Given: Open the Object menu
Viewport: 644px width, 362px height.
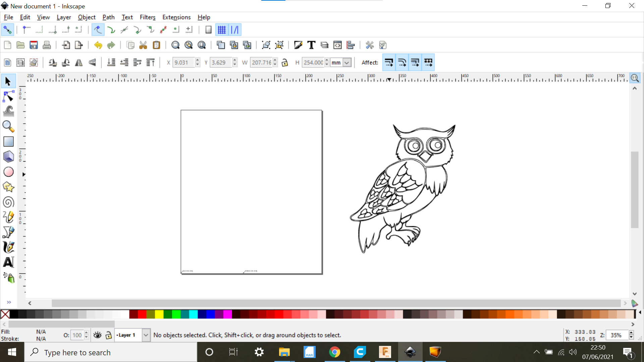Looking at the screenshot, I should 86,17.
